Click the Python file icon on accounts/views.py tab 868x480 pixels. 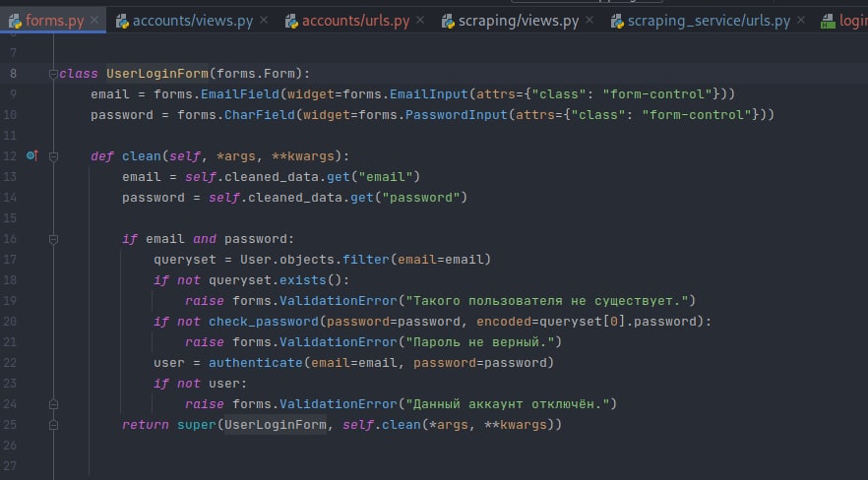pyautogui.click(x=122, y=21)
